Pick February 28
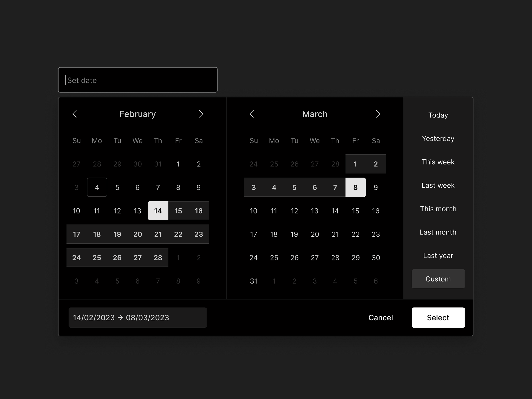Viewport: 532px width, 399px height. pyautogui.click(x=158, y=258)
